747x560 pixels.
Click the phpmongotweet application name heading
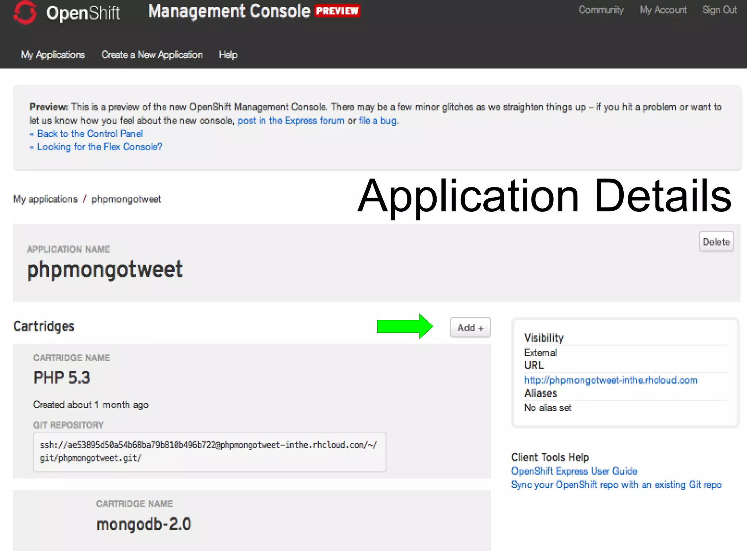pos(105,270)
